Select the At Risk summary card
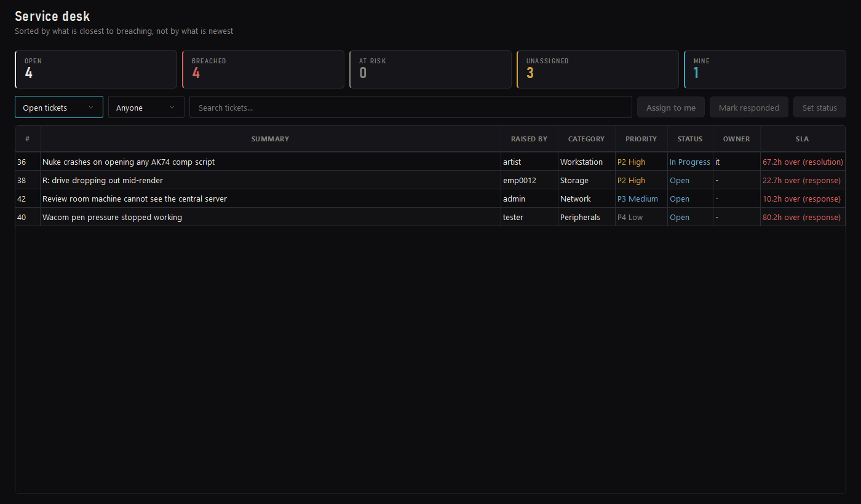 tap(430, 69)
